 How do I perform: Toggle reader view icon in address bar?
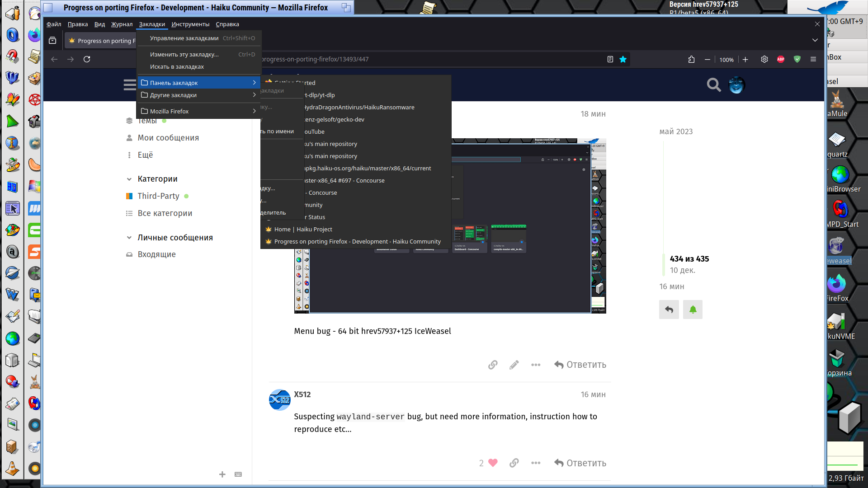[x=610, y=59]
